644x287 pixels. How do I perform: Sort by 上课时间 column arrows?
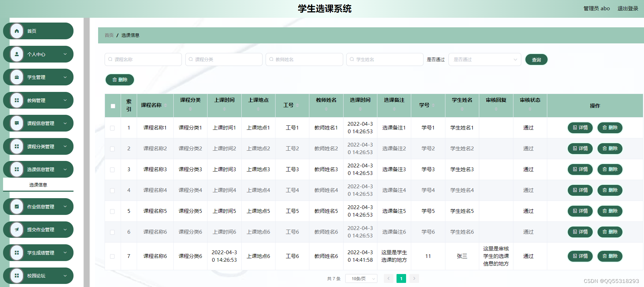pyautogui.click(x=224, y=109)
